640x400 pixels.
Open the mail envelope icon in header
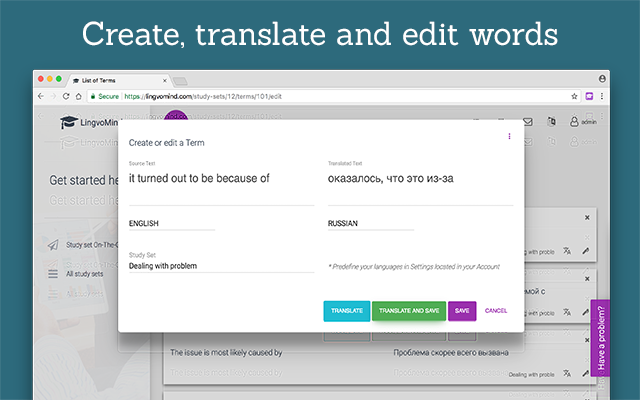(x=528, y=122)
